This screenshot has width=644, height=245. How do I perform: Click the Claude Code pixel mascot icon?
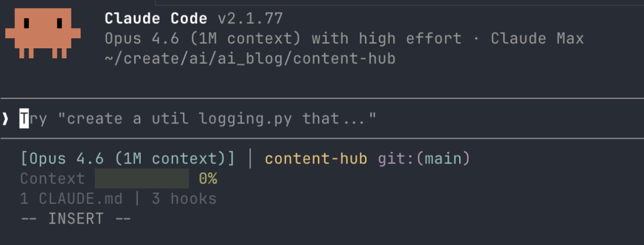pyautogui.click(x=42, y=33)
